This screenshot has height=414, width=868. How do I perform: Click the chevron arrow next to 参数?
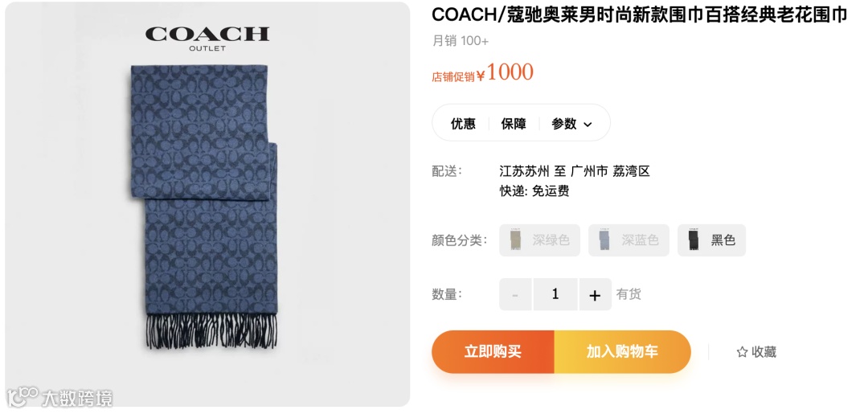click(x=588, y=125)
